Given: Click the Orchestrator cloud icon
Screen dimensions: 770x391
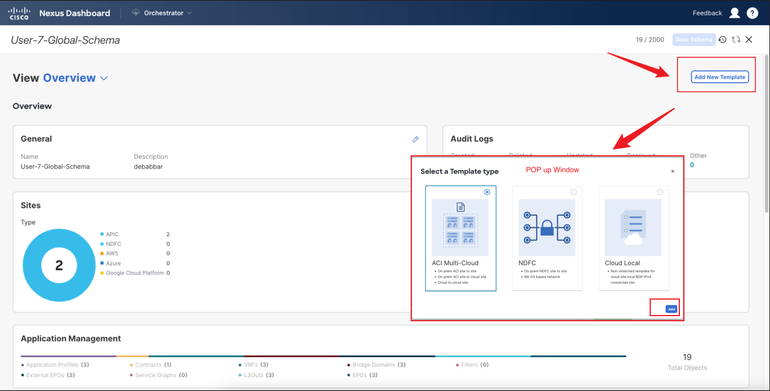Looking at the screenshot, I should (x=136, y=13).
